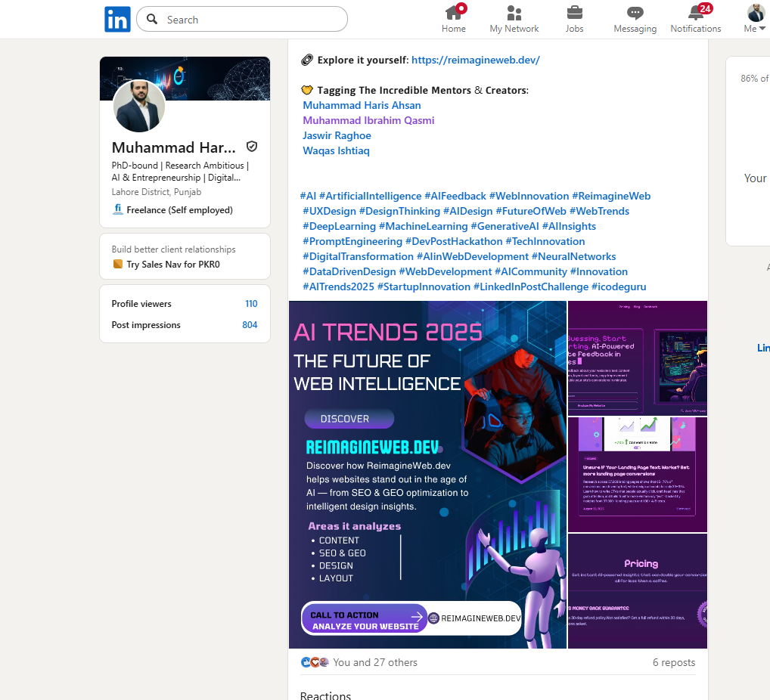
Task: Click the #GenerativeAI hashtag
Action: [x=505, y=226]
